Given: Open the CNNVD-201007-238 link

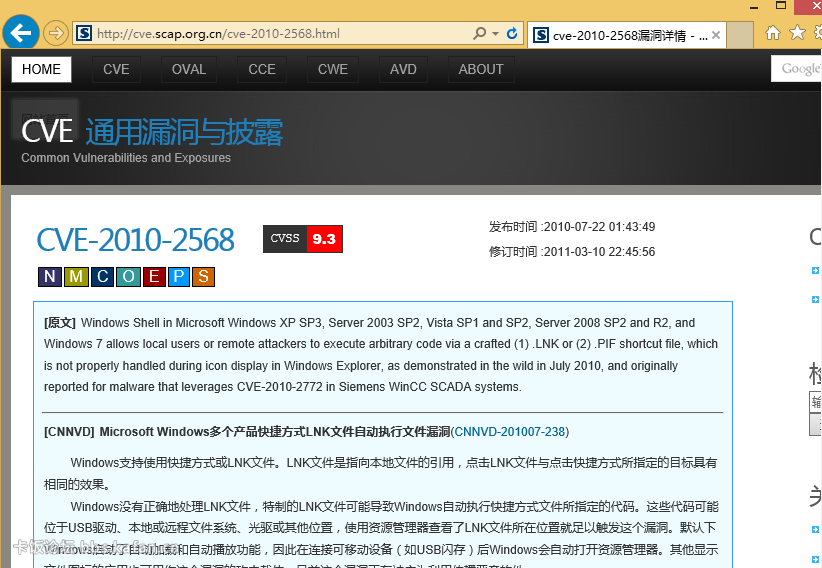Looking at the screenshot, I should pyautogui.click(x=510, y=432).
